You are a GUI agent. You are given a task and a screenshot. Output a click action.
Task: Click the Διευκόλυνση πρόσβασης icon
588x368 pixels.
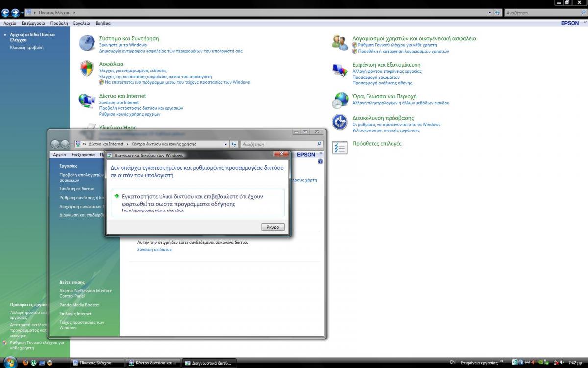(340, 122)
